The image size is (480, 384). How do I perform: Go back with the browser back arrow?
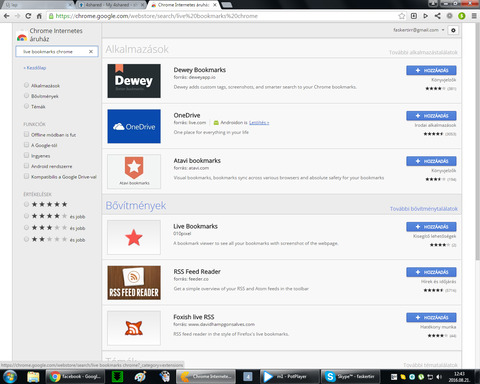(x=6, y=16)
